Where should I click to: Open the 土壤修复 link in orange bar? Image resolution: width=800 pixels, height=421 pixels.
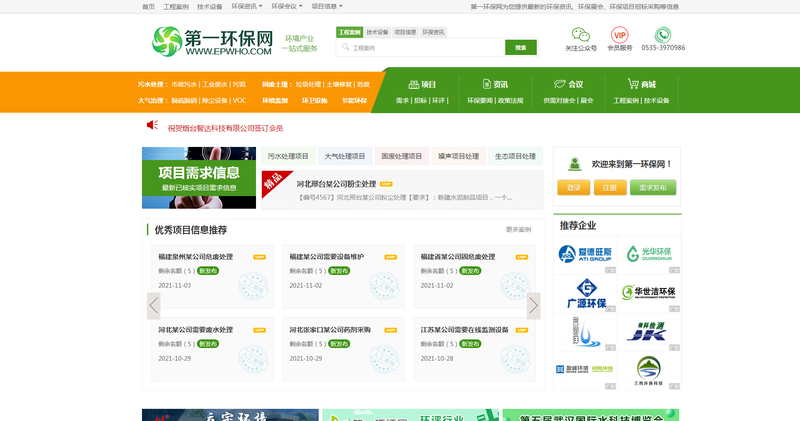339,85
